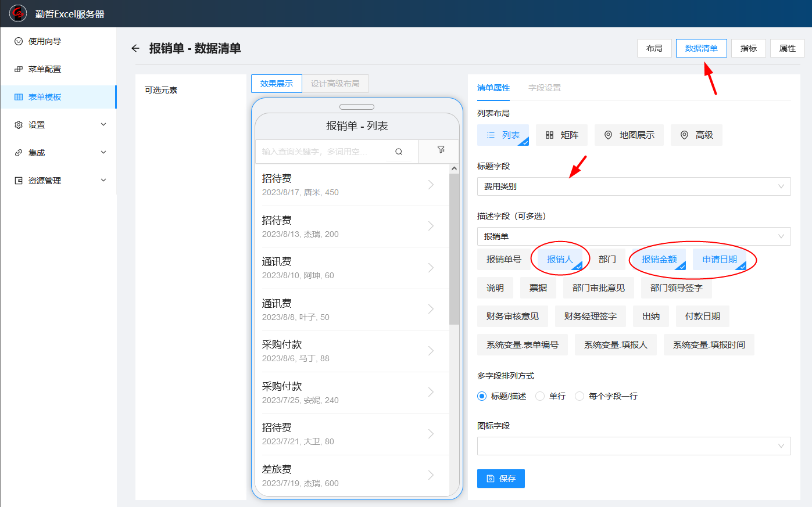Click the search keyword input in preview

pyautogui.click(x=323, y=152)
